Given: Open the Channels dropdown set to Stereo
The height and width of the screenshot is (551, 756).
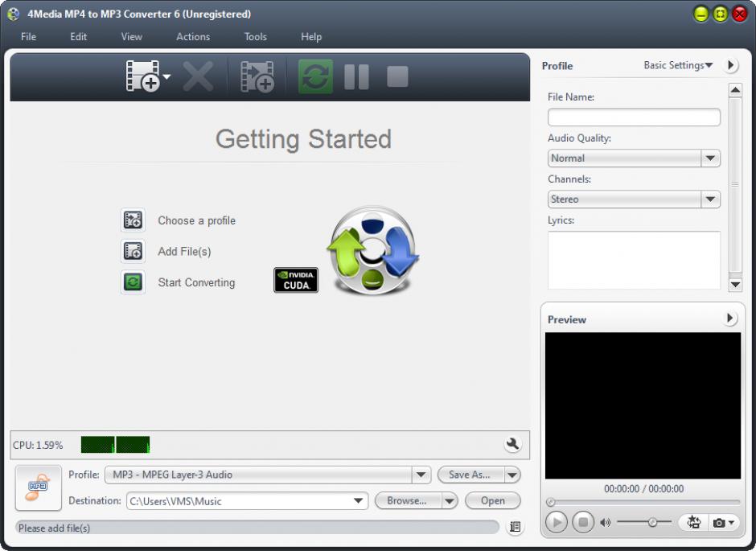Looking at the screenshot, I should pos(710,199).
